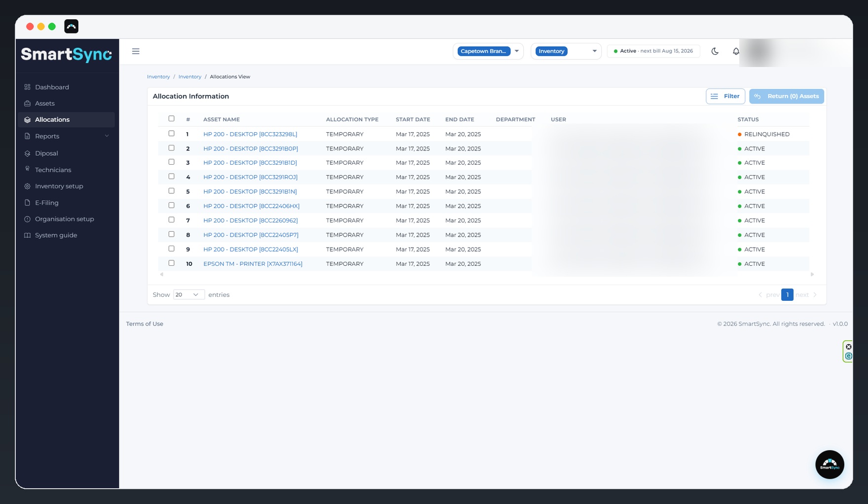Click the first Inventory breadcrumb link
Viewport: 868px width, 504px height.
[x=158, y=76]
